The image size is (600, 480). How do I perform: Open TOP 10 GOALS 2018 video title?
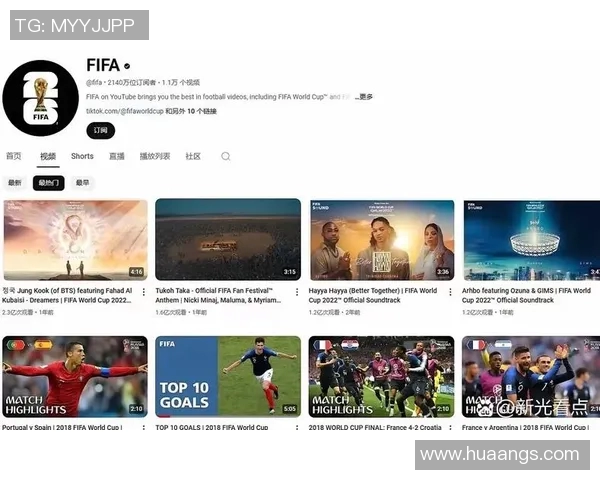pos(212,427)
